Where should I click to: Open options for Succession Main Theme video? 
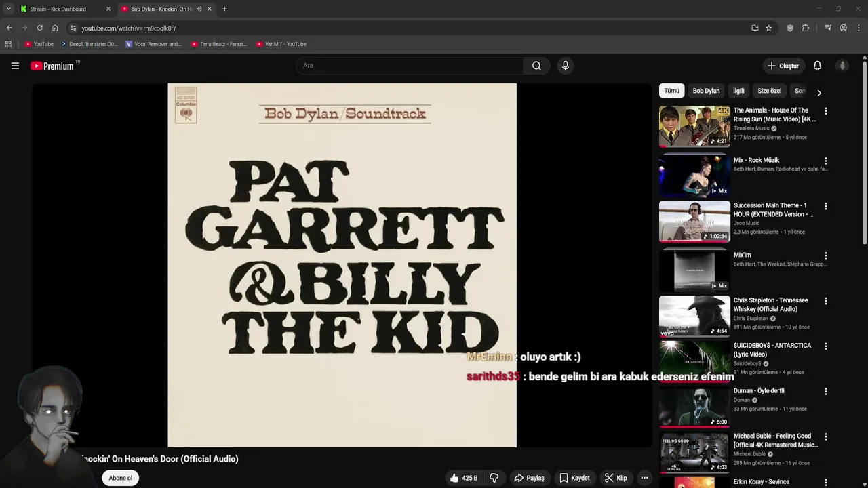825,206
